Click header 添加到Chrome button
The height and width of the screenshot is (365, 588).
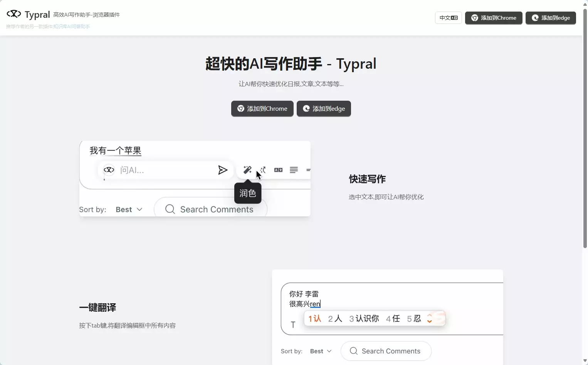click(494, 18)
